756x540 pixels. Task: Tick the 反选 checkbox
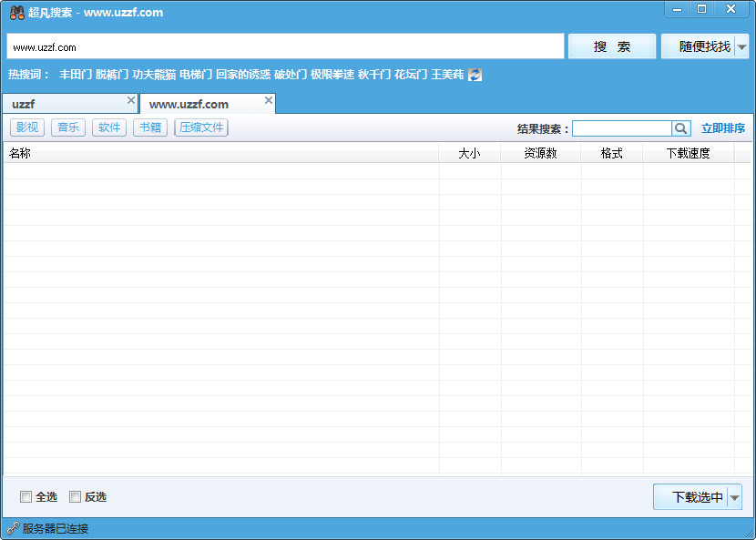coord(76,496)
